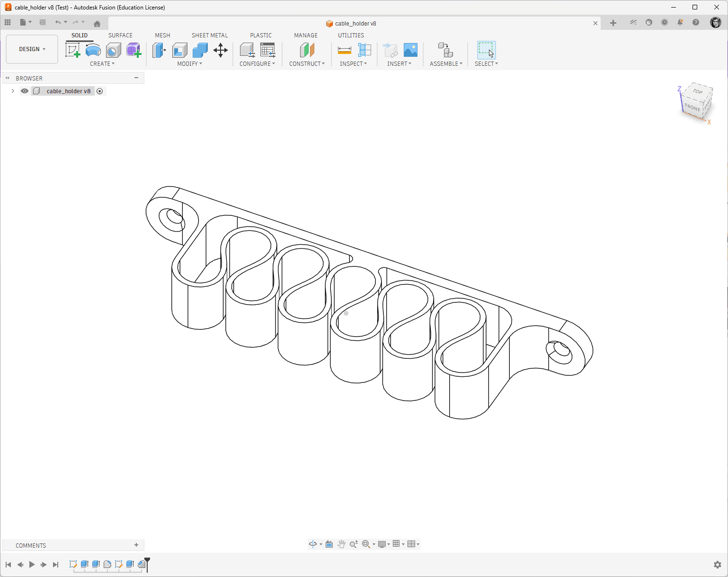Open the data panel grid icon

pyautogui.click(x=8, y=22)
